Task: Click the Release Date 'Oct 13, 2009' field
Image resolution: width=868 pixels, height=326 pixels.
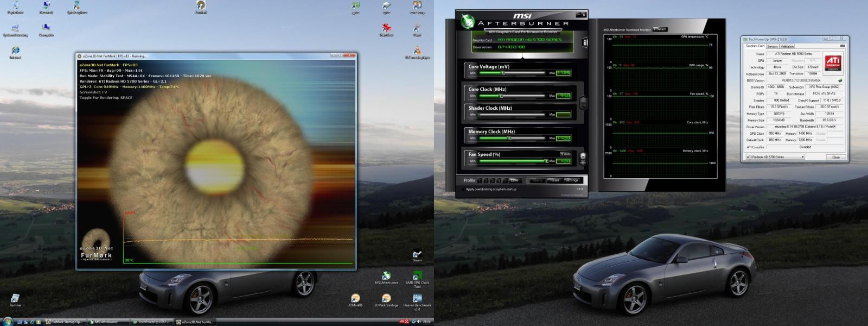Action: pyautogui.click(x=776, y=74)
